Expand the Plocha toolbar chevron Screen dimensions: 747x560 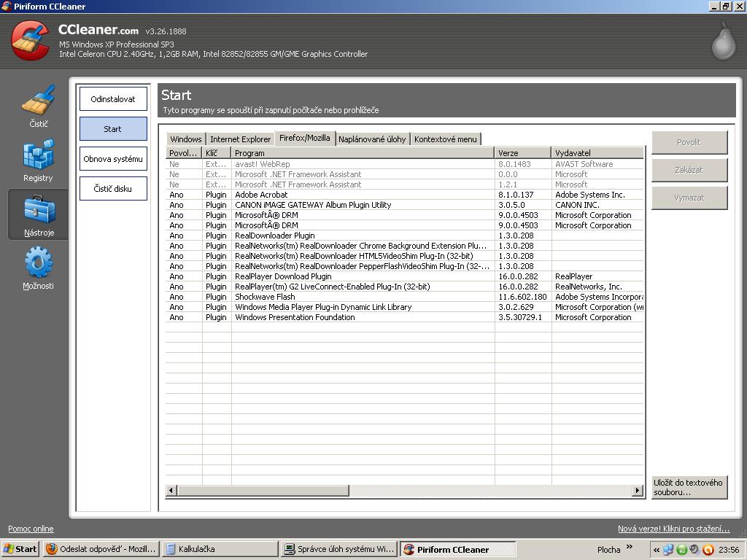click(630, 547)
